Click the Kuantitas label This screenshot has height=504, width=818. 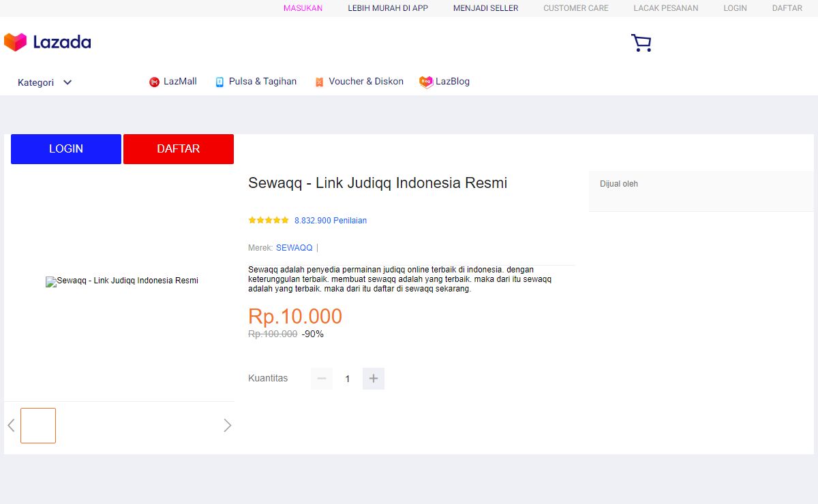(268, 379)
